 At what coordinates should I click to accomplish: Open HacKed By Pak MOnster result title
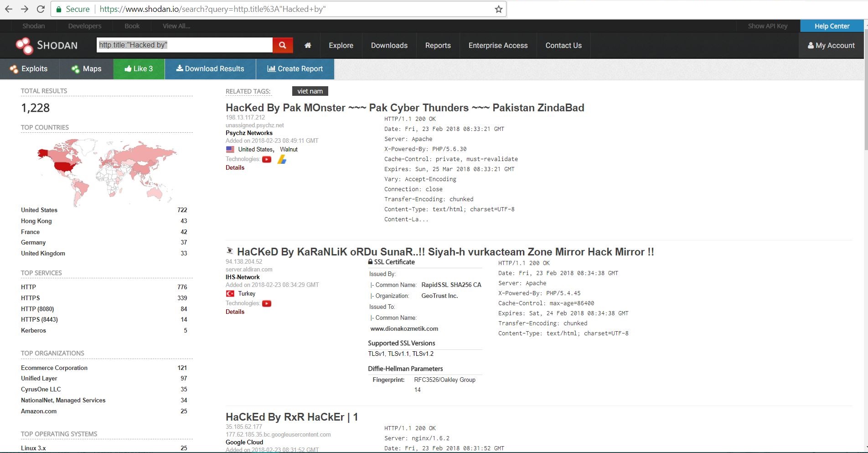405,108
